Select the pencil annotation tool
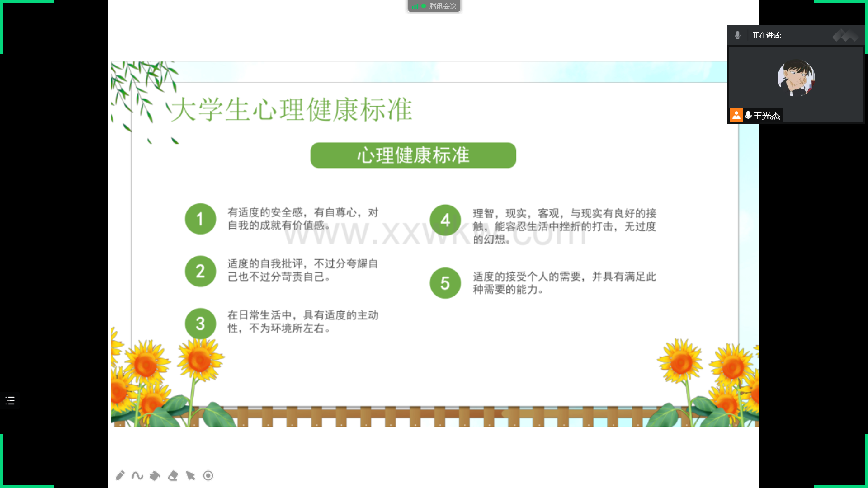The height and width of the screenshot is (488, 868). pyautogui.click(x=120, y=475)
